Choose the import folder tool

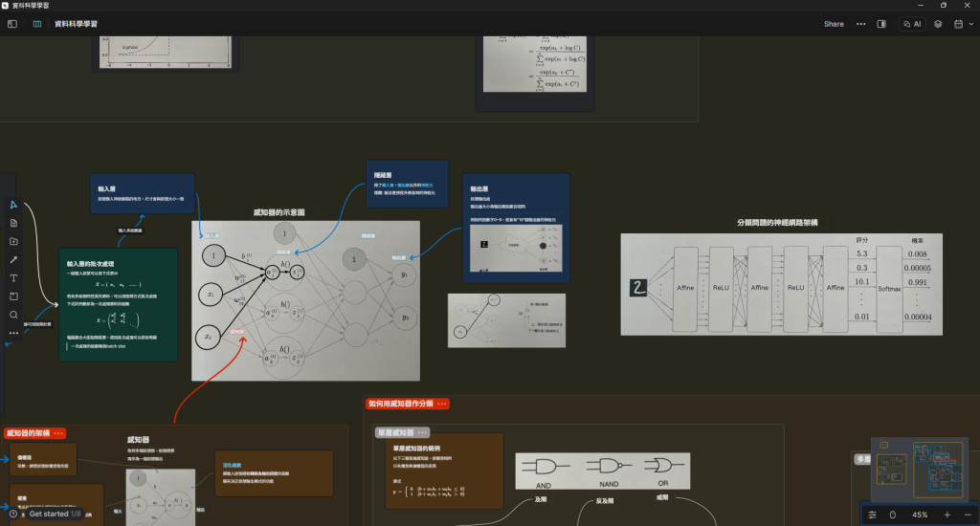13,241
